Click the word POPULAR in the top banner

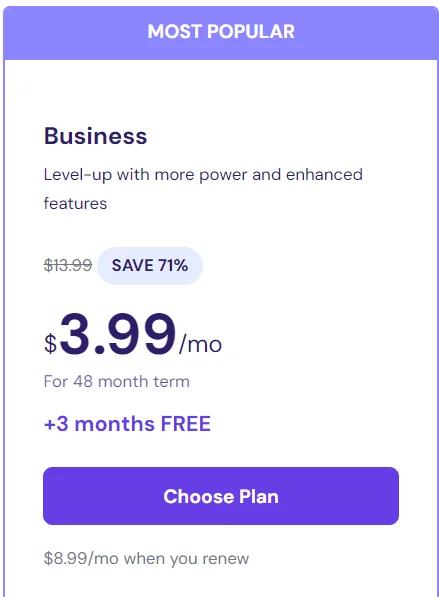(251, 31)
